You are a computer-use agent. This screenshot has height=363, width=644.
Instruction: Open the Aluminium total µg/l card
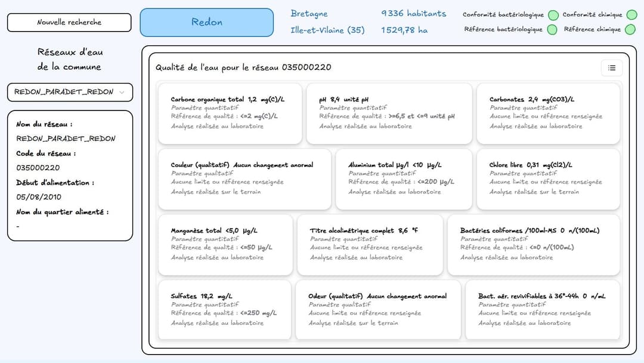coord(404,179)
